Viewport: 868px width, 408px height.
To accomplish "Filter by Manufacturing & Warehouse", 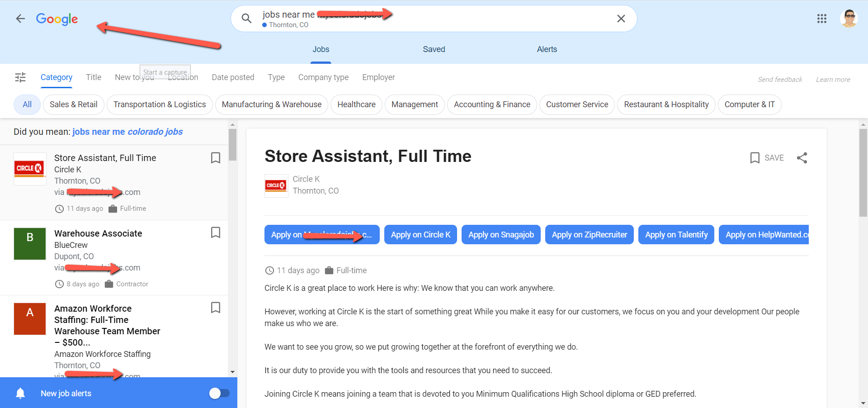I will pyautogui.click(x=272, y=104).
